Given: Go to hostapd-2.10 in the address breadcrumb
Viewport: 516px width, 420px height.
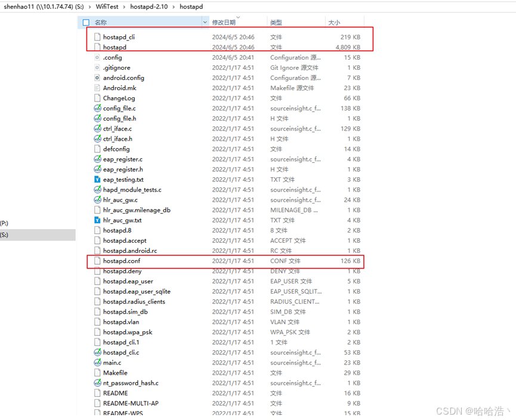Looking at the screenshot, I should (x=149, y=7).
